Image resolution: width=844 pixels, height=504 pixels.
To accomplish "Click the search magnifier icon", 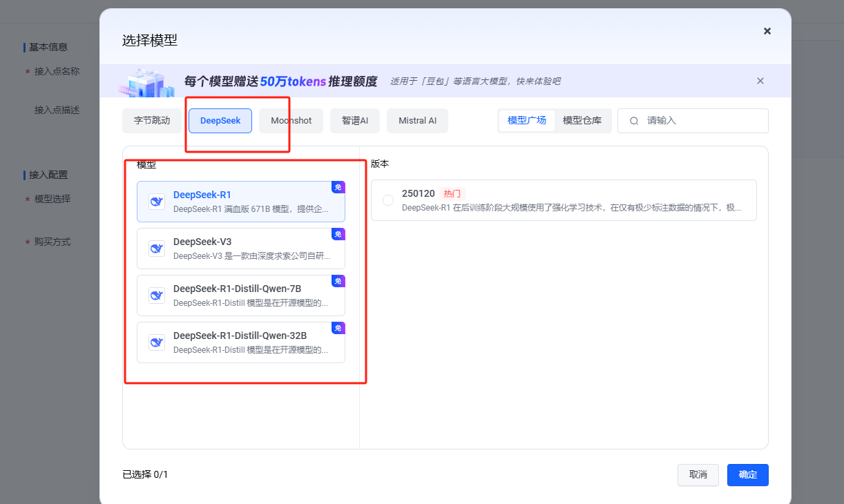I will click(634, 121).
